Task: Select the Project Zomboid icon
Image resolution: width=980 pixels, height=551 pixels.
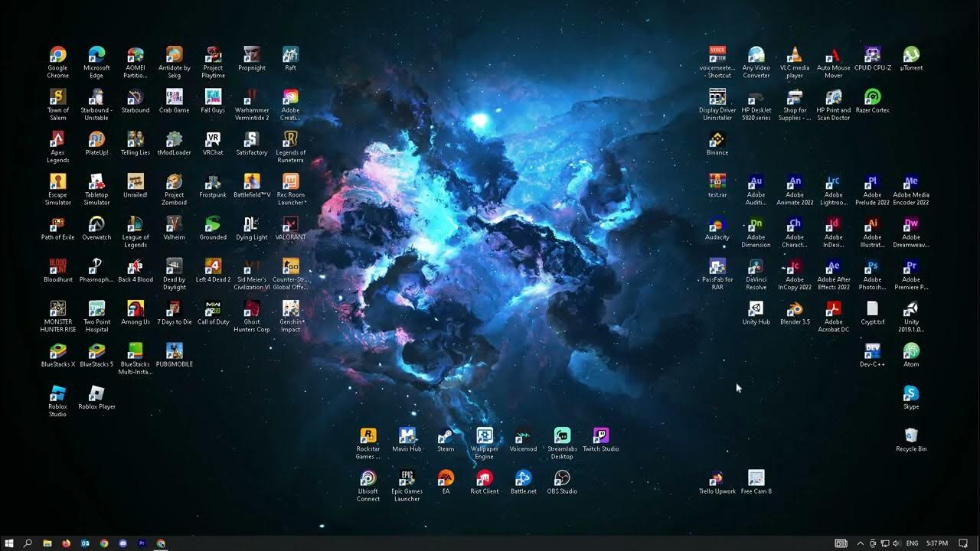Action: [x=174, y=189]
